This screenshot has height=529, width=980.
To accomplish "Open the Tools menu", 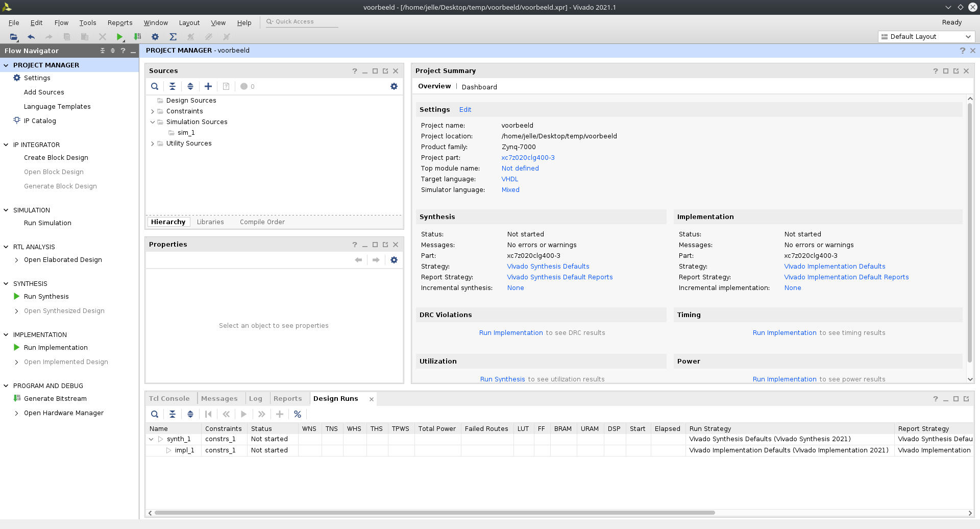I will 88,22.
